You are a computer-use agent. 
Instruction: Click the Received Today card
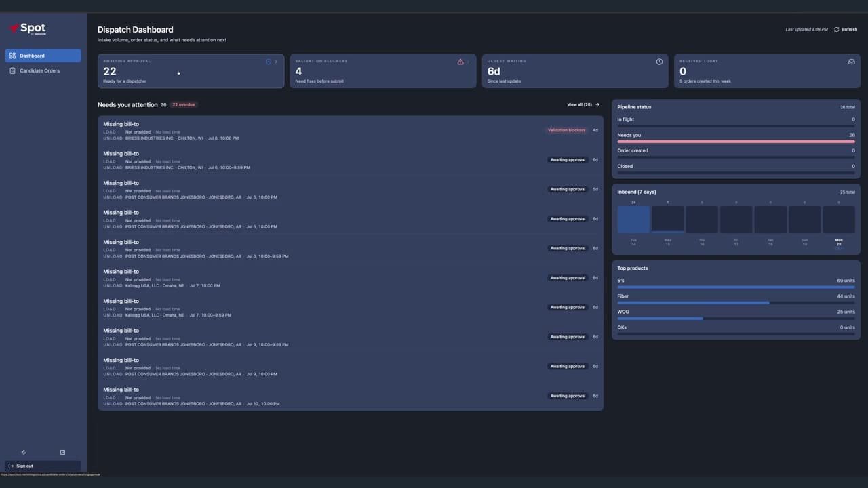[768, 71]
